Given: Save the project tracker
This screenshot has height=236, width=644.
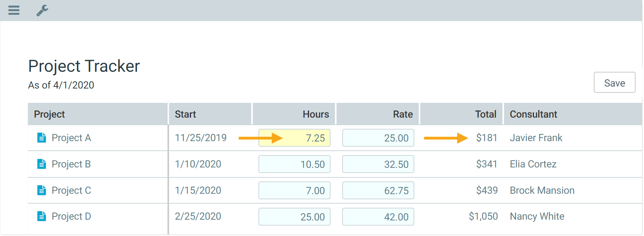Looking at the screenshot, I should pos(614,83).
